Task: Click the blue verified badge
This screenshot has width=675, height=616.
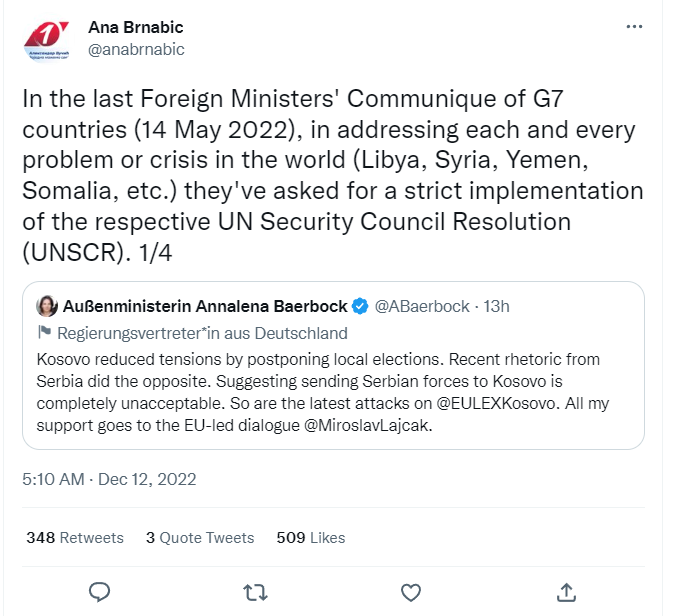Action: (x=359, y=306)
